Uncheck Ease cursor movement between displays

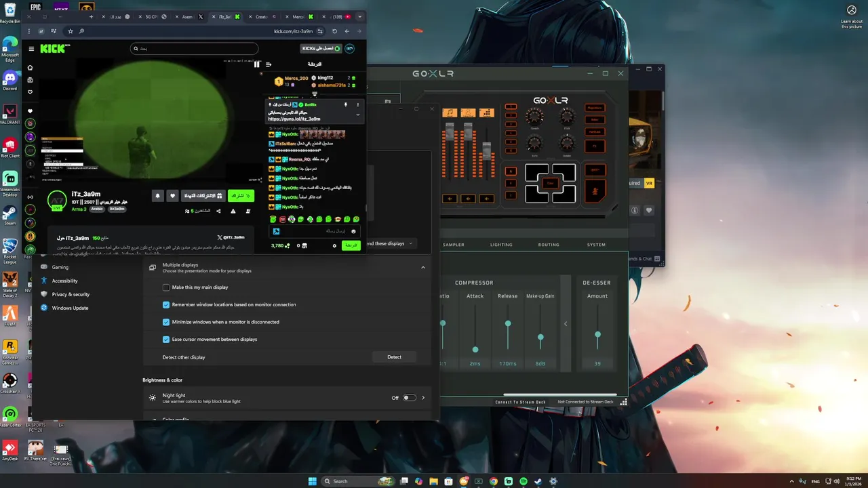click(x=166, y=340)
